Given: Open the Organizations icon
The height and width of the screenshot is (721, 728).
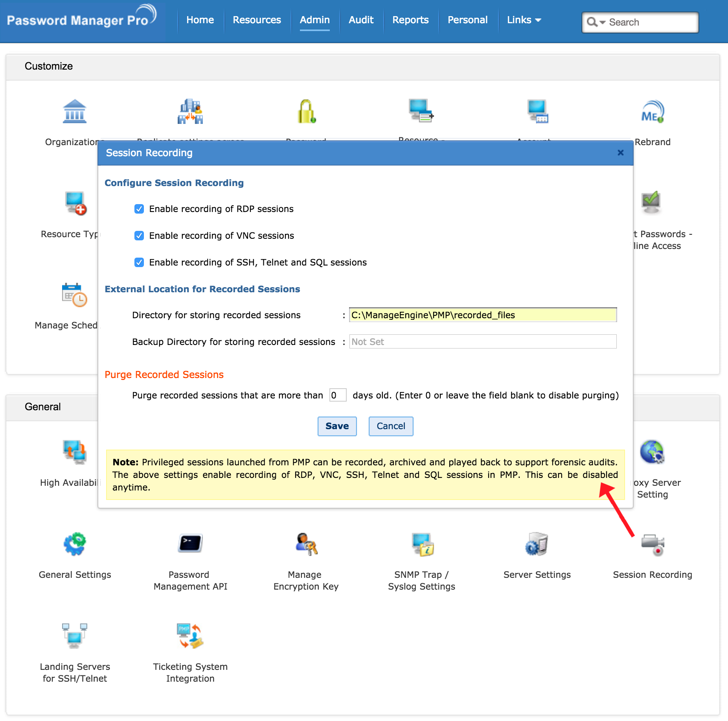Looking at the screenshot, I should (74, 112).
